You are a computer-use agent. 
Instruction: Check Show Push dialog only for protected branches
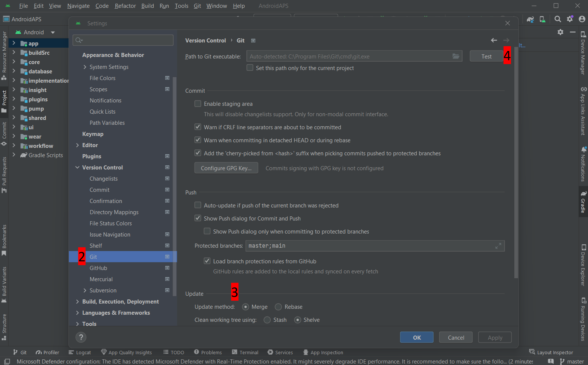click(x=207, y=231)
